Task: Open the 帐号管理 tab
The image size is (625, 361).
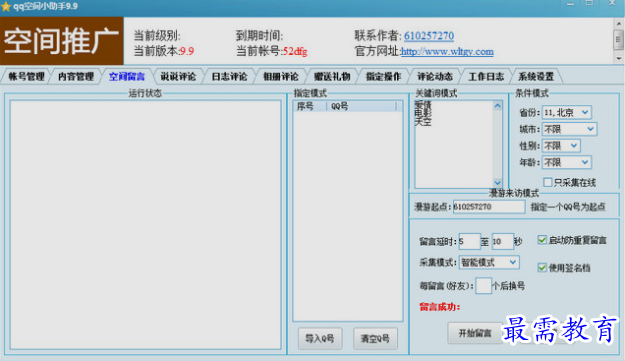Action: (x=27, y=77)
